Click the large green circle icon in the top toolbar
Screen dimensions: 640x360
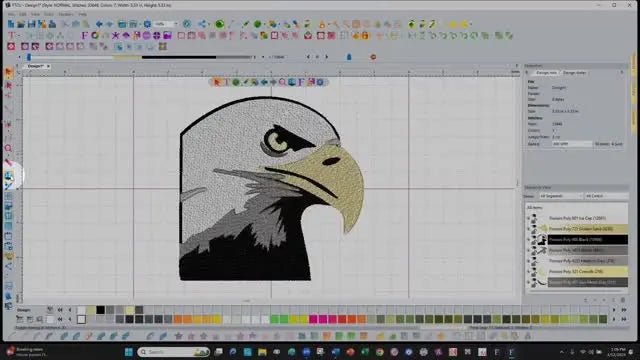[220, 24]
